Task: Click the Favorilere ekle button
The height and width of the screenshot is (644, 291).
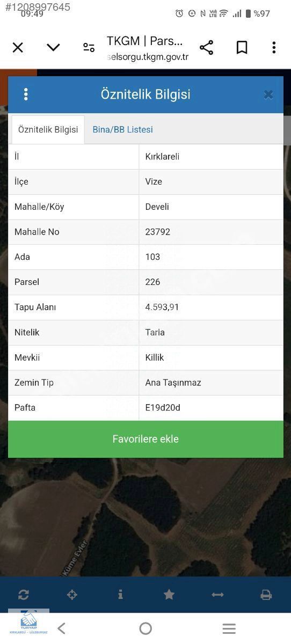Action: (146, 439)
